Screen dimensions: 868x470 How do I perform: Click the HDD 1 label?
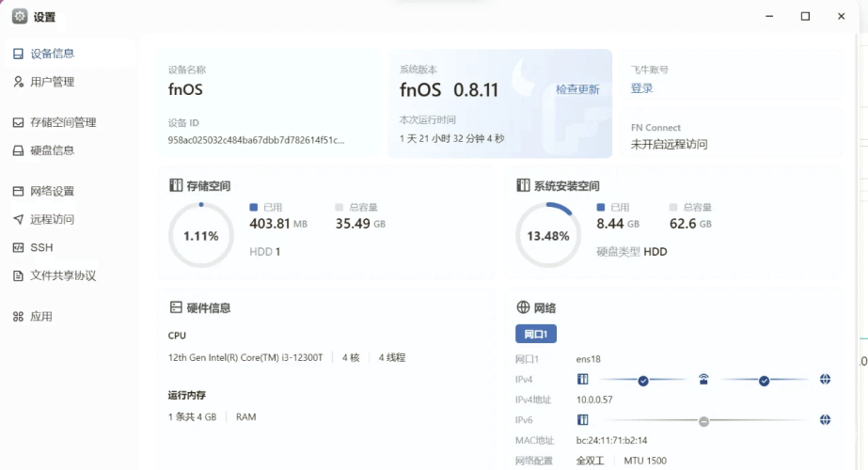264,252
